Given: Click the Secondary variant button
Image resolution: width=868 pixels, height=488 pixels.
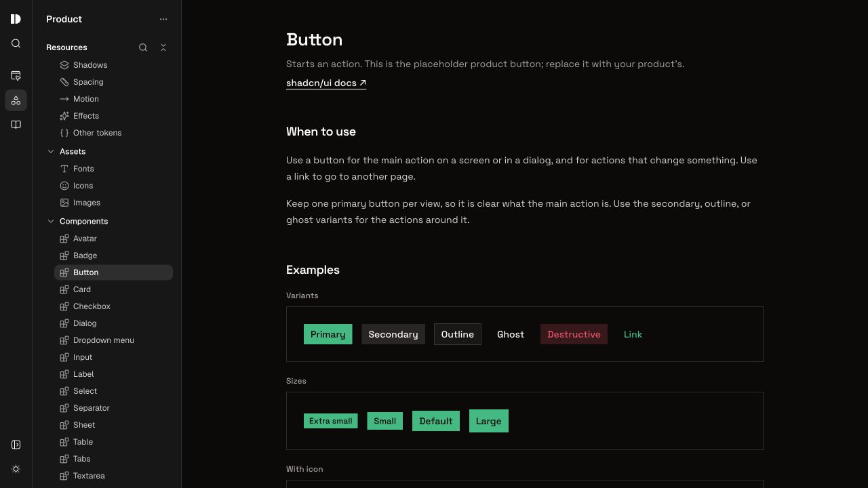Looking at the screenshot, I should [x=393, y=334].
